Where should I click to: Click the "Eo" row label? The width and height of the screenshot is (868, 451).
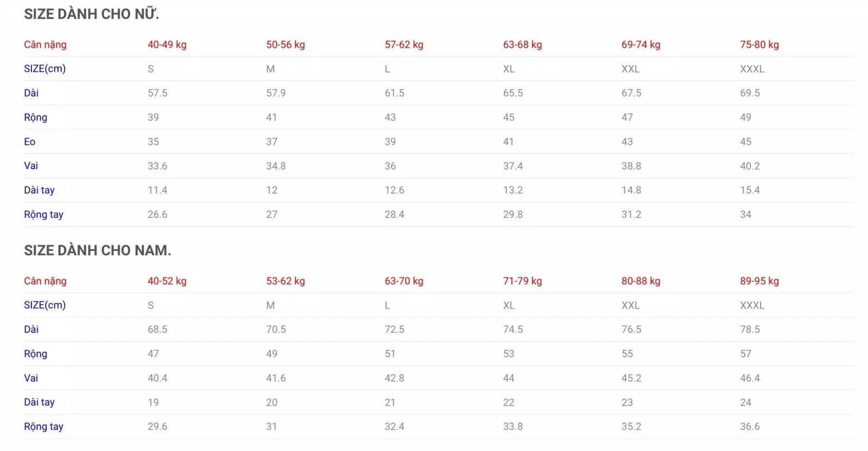(30, 141)
